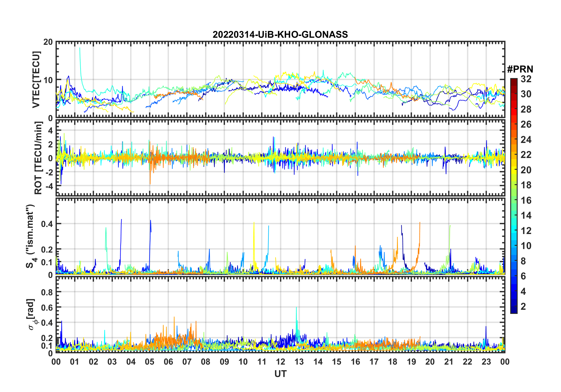Click the orange colorbar region near 24
561x392 pixels.
[514, 139]
